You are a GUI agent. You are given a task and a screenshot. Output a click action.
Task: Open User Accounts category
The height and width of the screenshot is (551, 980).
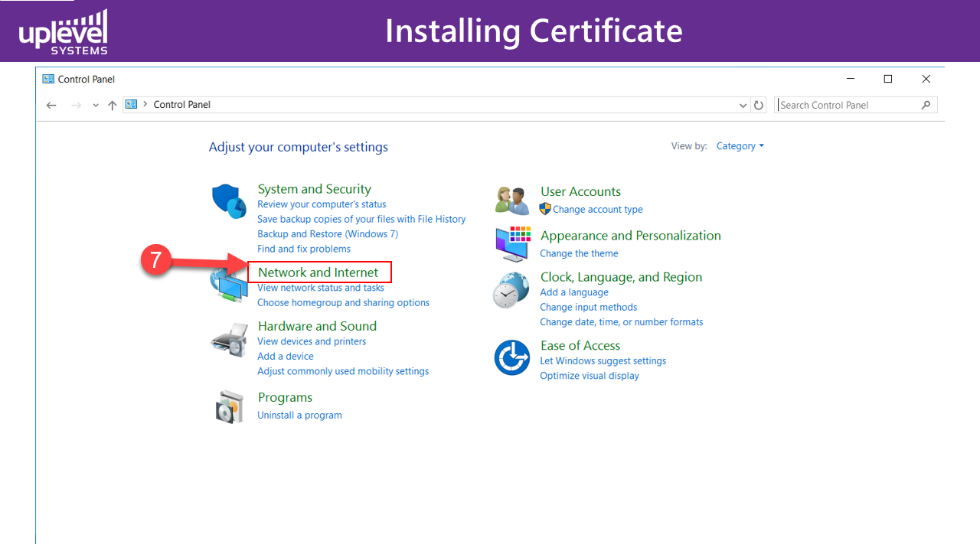click(580, 191)
